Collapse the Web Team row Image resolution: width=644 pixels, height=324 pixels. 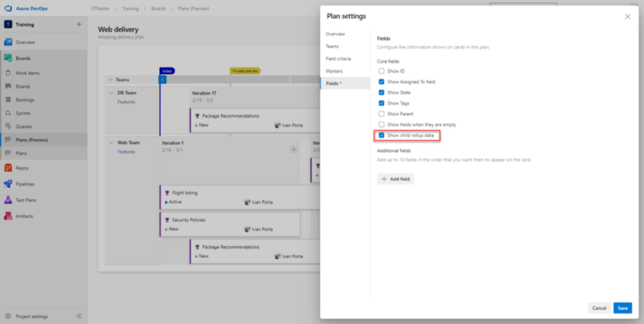111,143
